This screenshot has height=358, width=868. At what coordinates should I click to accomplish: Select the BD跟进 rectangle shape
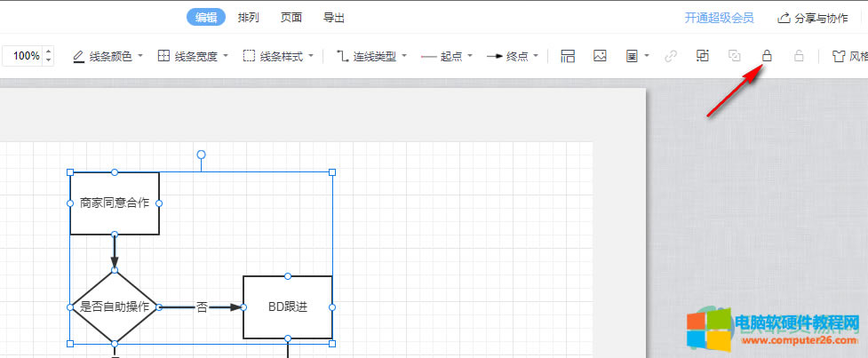[288, 307]
